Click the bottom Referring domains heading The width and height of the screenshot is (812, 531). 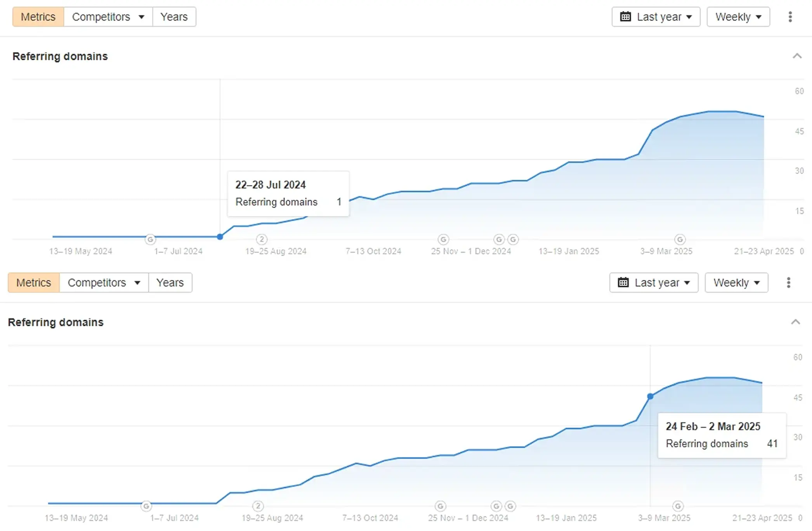point(56,322)
